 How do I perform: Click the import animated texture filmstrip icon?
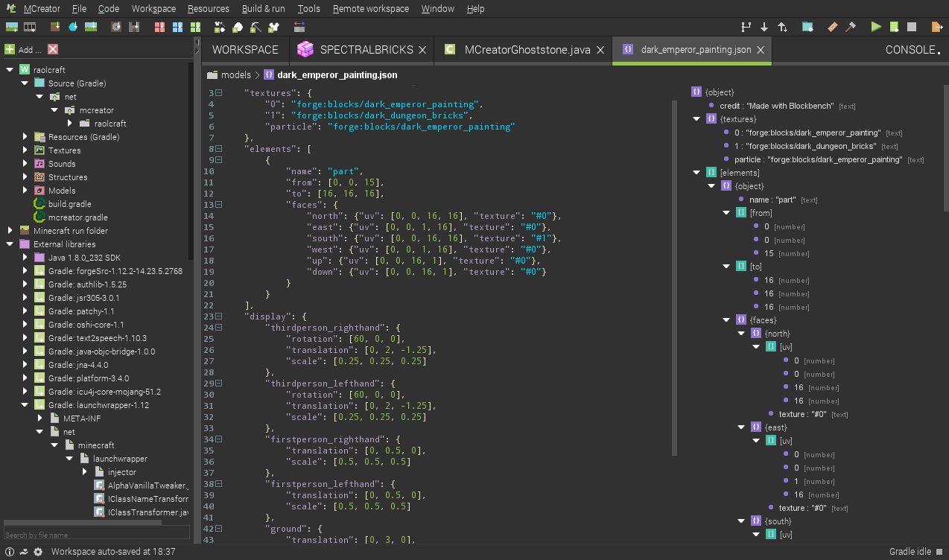tap(30, 27)
